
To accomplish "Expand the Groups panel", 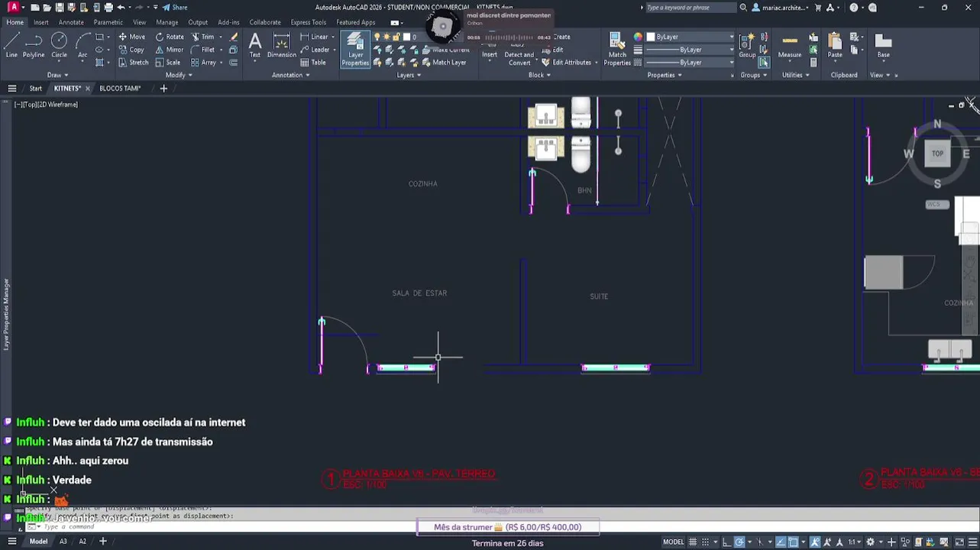I will (x=753, y=75).
